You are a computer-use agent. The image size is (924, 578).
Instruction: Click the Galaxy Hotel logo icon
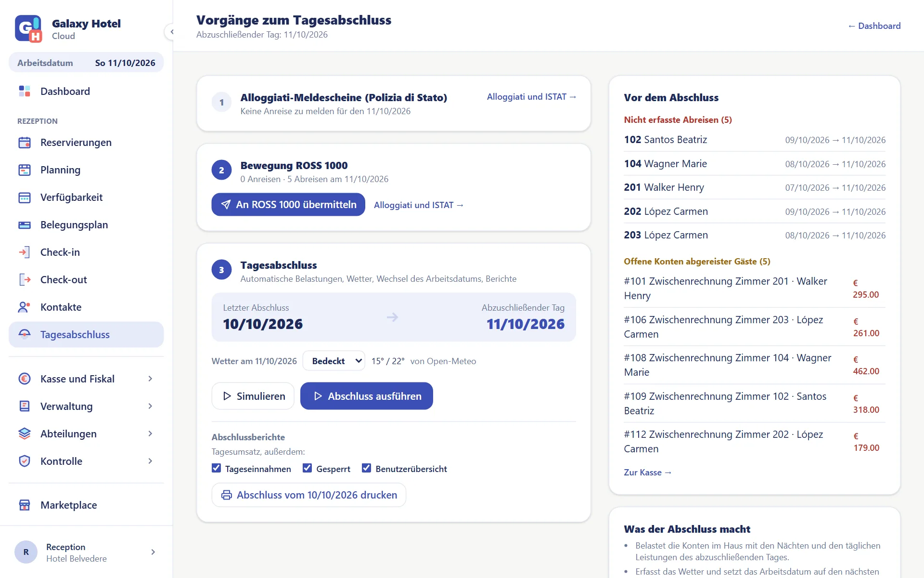tap(28, 28)
